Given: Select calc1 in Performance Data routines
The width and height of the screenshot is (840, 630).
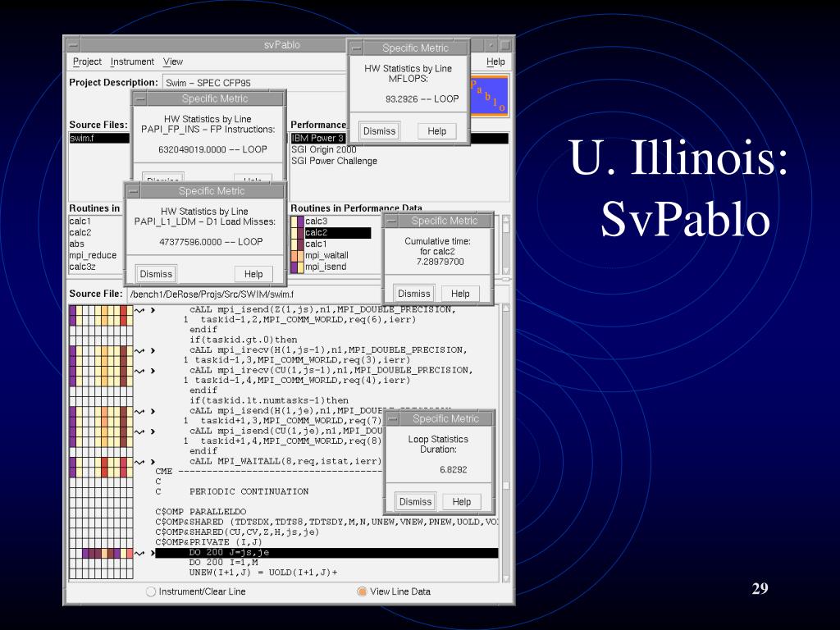Looking at the screenshot, I should pos(316,244).
